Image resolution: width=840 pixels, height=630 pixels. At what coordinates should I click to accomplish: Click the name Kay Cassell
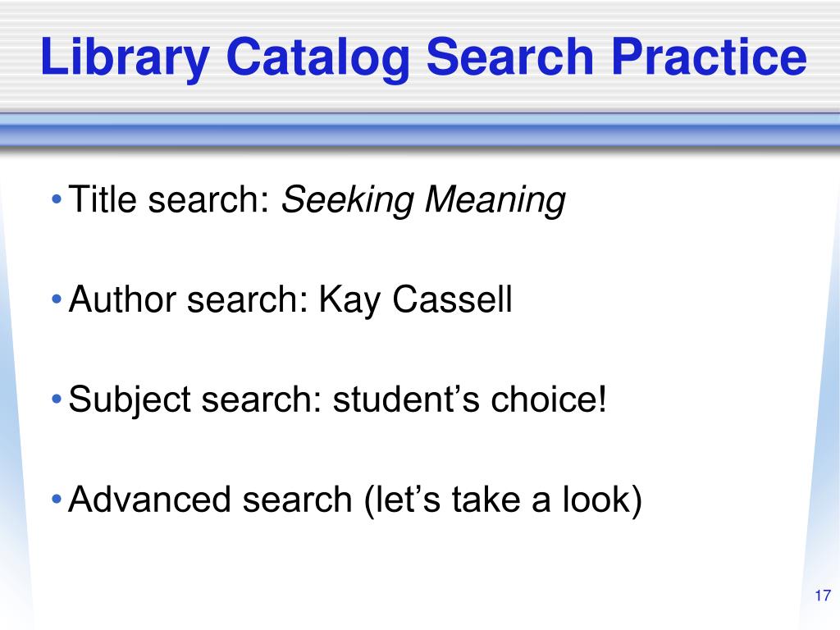(416, 300)
